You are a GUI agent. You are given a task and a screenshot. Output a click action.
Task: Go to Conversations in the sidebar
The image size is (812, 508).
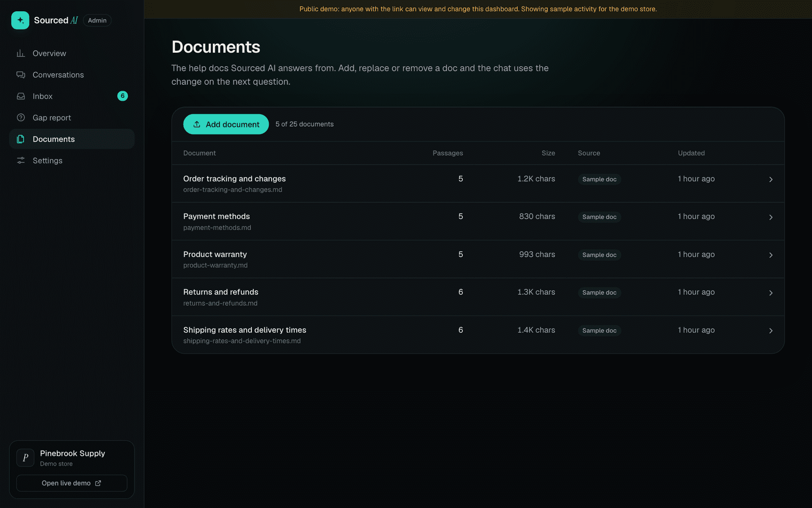pos(72,75)
